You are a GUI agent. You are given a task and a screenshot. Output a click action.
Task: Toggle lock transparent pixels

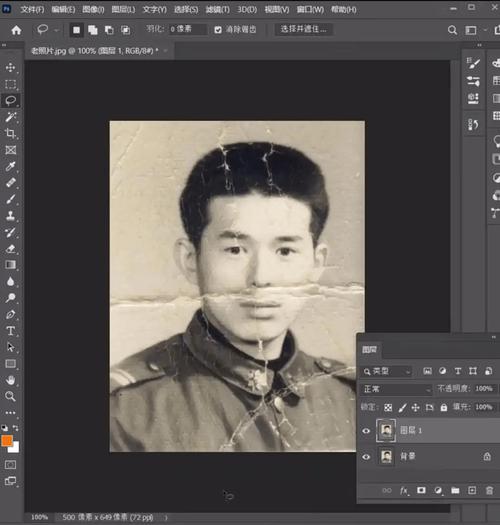(x=388, y=407)
